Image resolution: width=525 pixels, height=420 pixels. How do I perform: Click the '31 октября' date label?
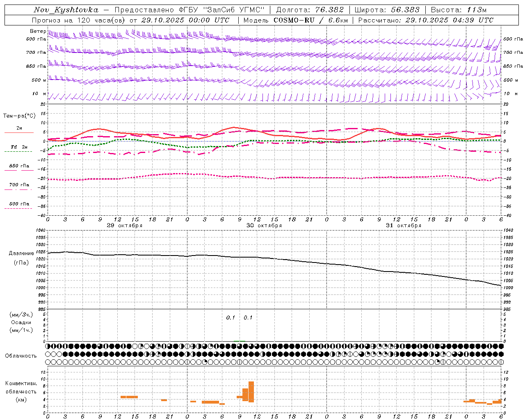pos(404,226)
